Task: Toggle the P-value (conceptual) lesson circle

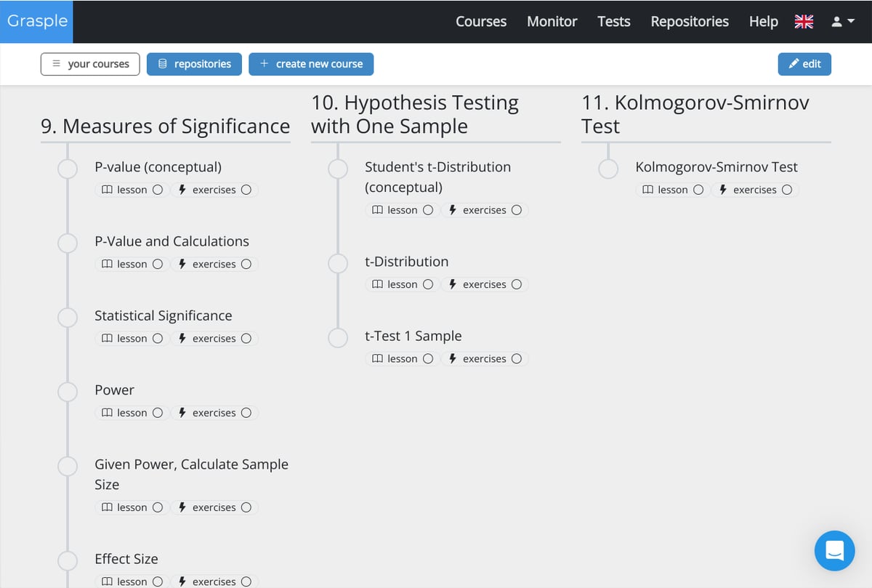Action: tap(158, 190)
